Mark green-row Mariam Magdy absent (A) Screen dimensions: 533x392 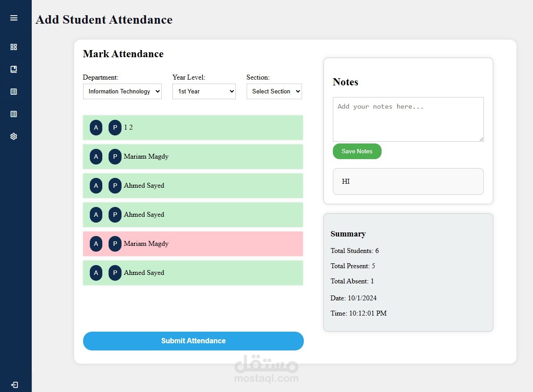[x=96, y=157]
